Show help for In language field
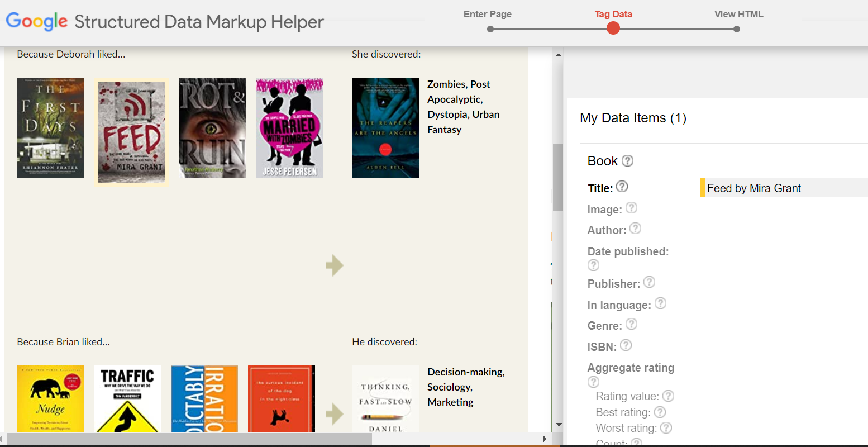 tap(660, 303)
